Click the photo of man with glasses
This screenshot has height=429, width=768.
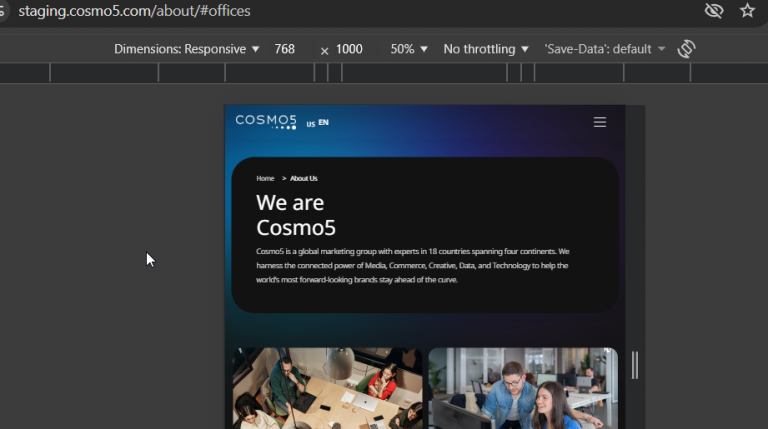click(523, 388)
